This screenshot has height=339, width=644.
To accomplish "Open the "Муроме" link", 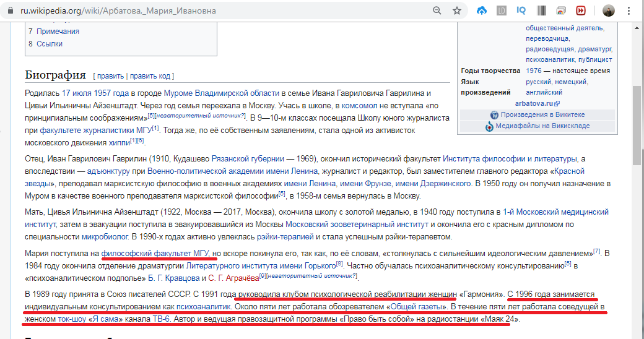I will point(178,93).
